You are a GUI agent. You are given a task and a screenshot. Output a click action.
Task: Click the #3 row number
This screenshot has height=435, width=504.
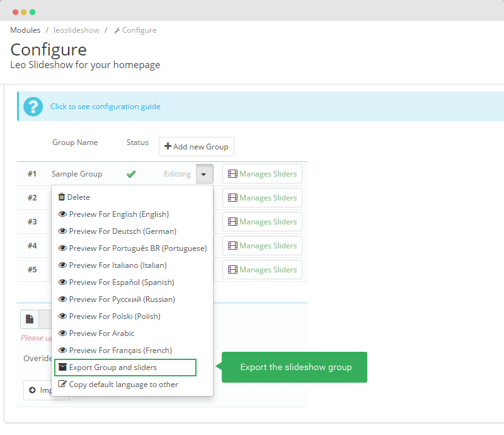(x=32, y=222)
